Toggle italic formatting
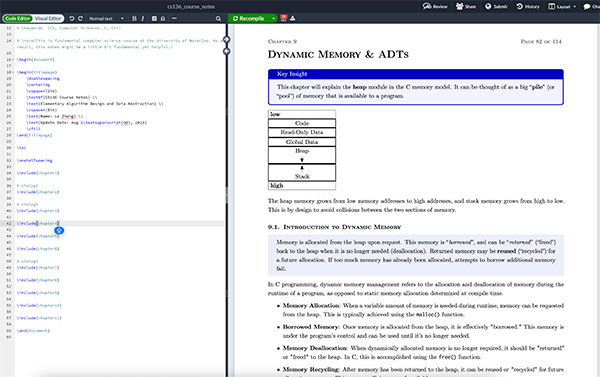600x377 pixels. (143, 18)
